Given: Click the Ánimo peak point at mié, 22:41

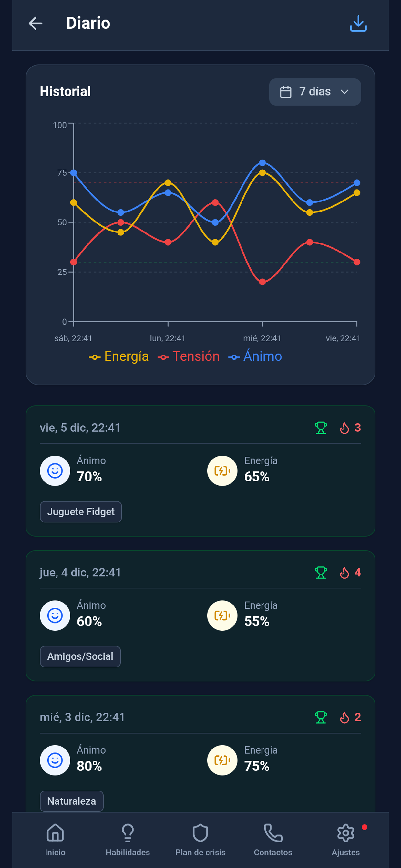Looking at the screenshot, I should [x=262, y=163].
